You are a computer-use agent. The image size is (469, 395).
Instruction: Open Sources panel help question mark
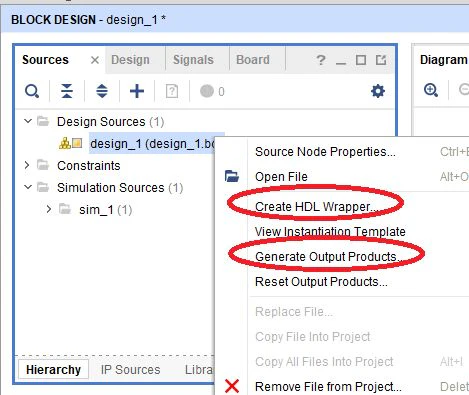pos(321,60)
